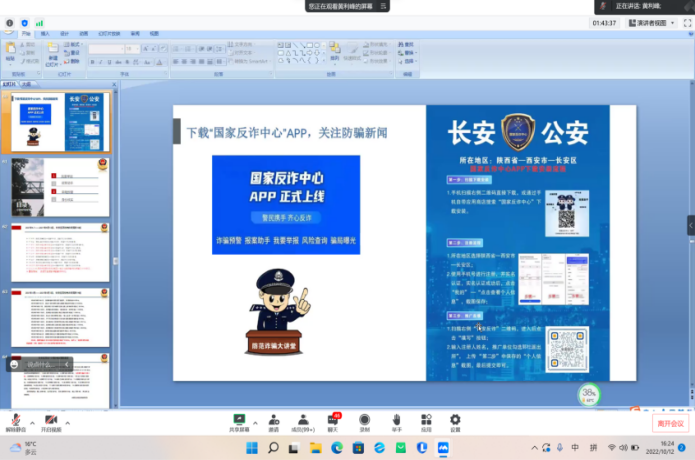Screen dimensions: 695x460
Task: Click the green 38% floating indicator
Action: (x=589, y=394)
